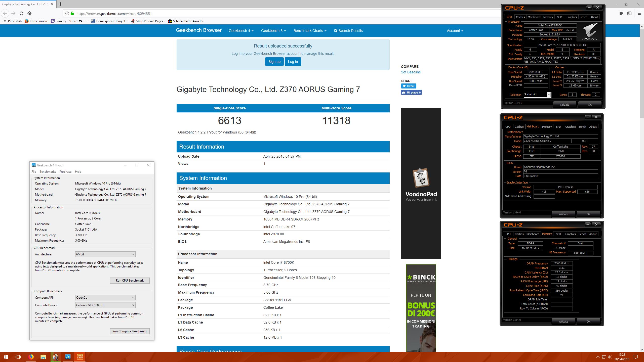Image resolution: width=644 pixels, height=362 pixels.
Task: Open File Explorer from the taskbar
Action: pyautogui.click(x=43, y=357)
